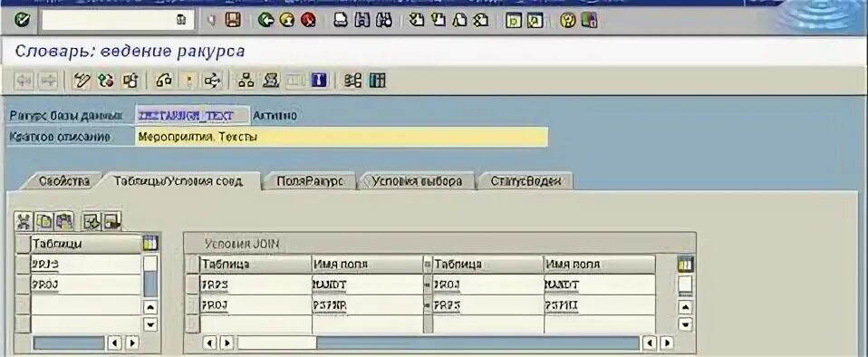Cancel with the red circle icon
Screen dimensions: 868x357
pyautogui.click(x=308, y=21)
